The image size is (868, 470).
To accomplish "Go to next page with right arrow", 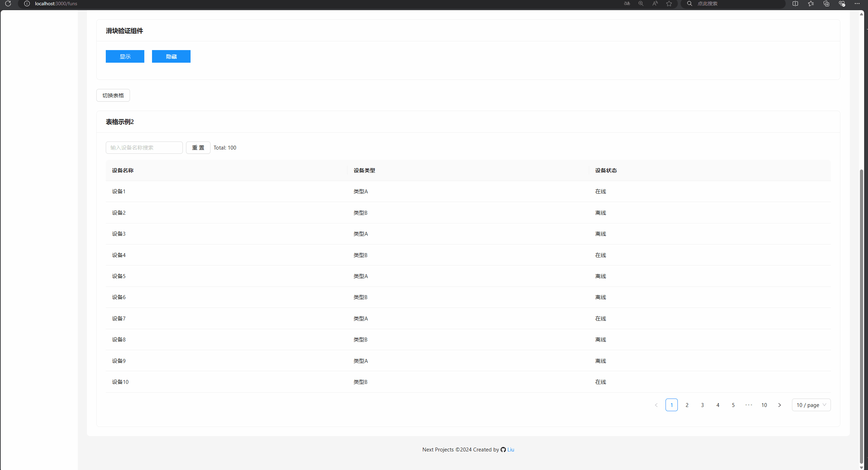I will [x=779, y=405].
